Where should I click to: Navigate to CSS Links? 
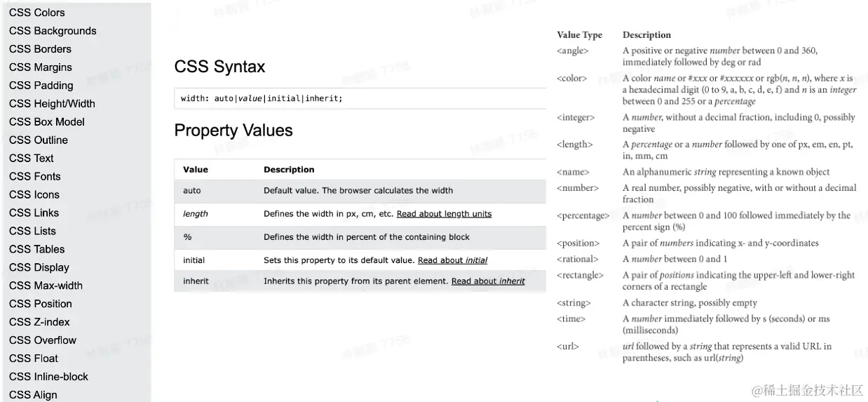point(34,213)
